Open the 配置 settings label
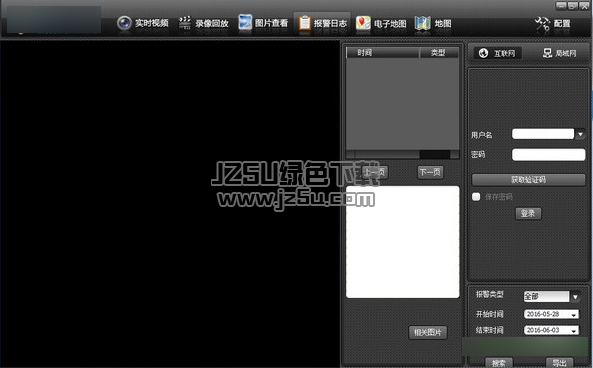Screen dimensions: 593x368 coord(562,24)
